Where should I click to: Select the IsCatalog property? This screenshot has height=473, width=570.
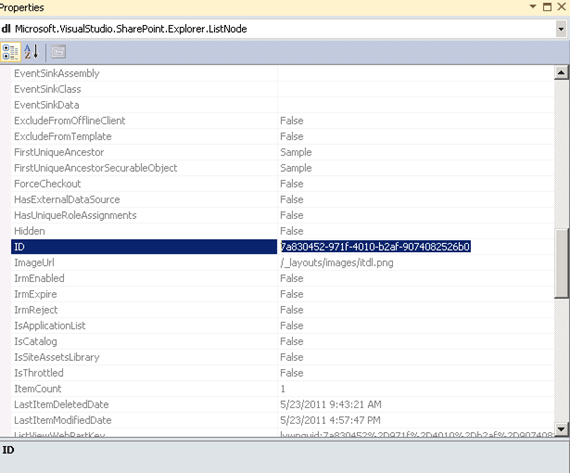(36, 341)
